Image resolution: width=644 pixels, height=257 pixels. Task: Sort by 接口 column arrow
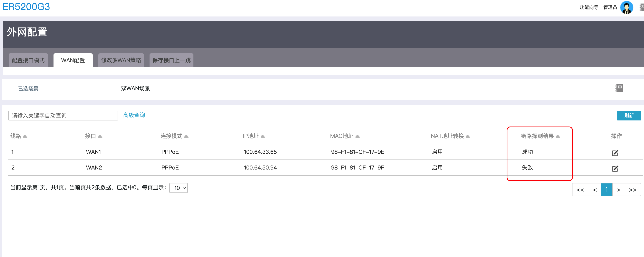(100, 136)
